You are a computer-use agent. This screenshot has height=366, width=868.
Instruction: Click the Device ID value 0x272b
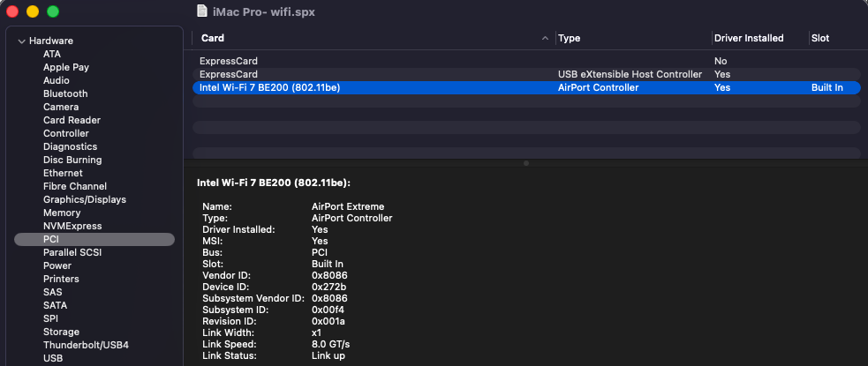click(329, 287)
